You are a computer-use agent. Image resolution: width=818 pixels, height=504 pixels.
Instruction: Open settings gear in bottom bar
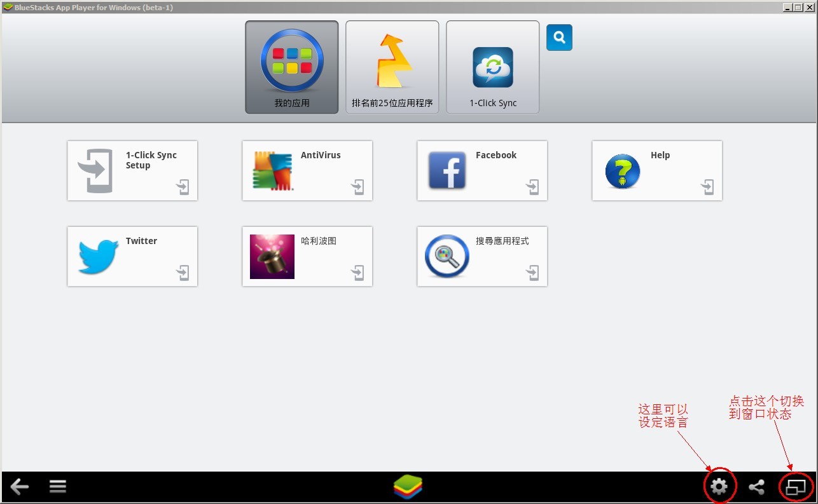[x=719, y=487]
